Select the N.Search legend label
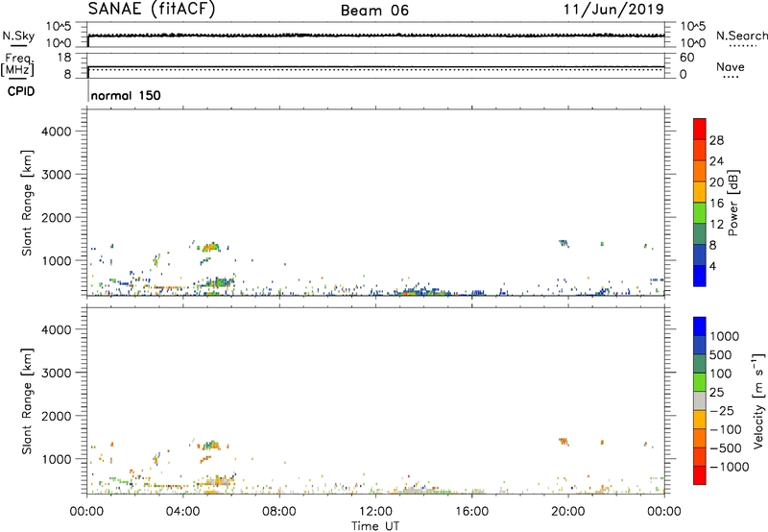Viewport: 768px width, 532px height. click(742, 36)
